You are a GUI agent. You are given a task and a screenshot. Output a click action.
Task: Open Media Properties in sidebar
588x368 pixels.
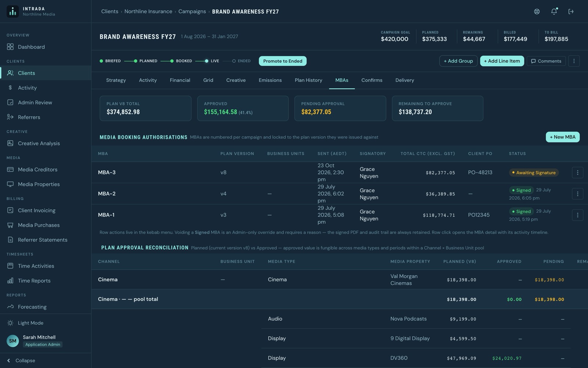click(46, 184)
